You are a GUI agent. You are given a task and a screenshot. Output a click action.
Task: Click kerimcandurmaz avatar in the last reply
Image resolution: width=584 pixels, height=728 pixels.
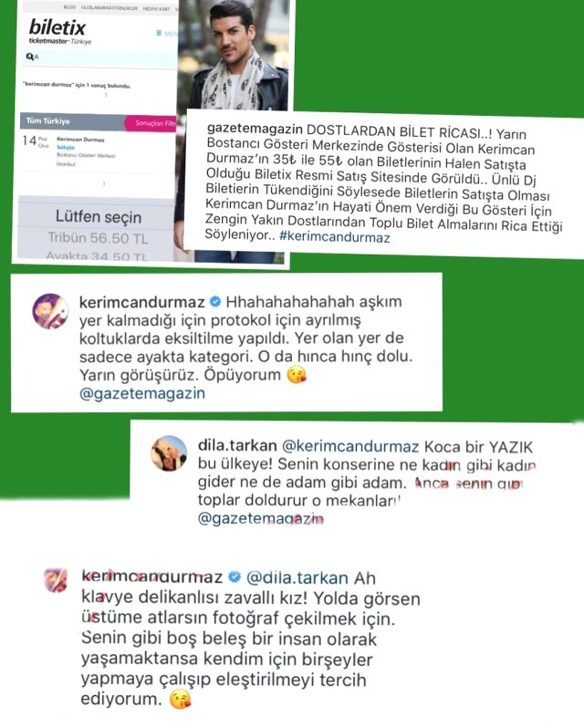(56, 580)
